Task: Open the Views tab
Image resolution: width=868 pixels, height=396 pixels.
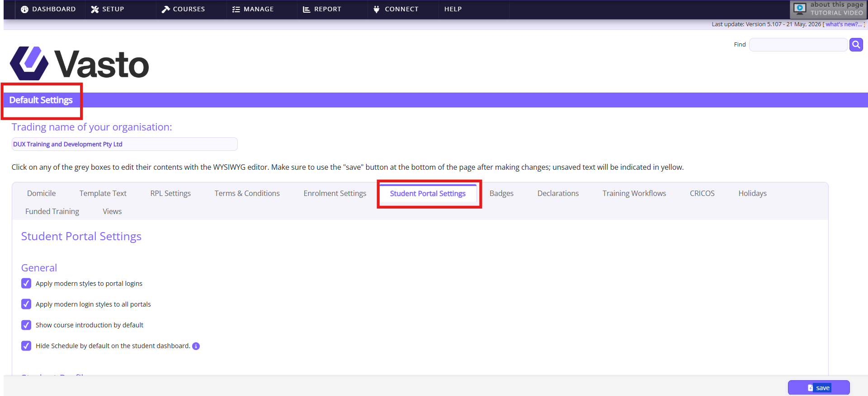Action: pyautogui.click(x=112, y=211)
